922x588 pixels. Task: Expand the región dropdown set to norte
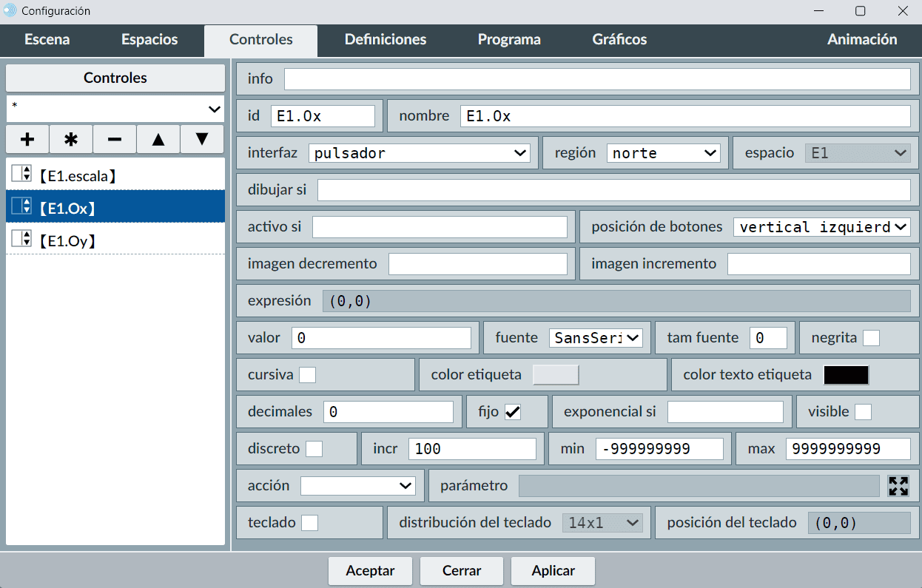[x=663, y=153]
